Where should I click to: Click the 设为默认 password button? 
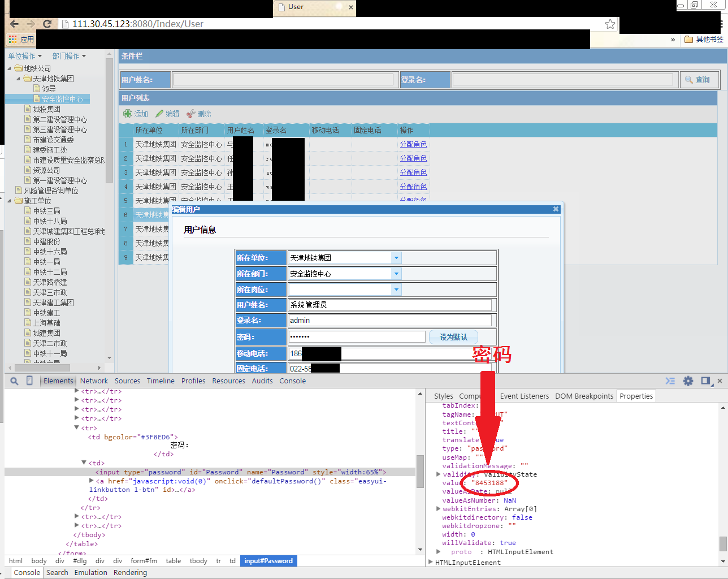pos(453,337)
